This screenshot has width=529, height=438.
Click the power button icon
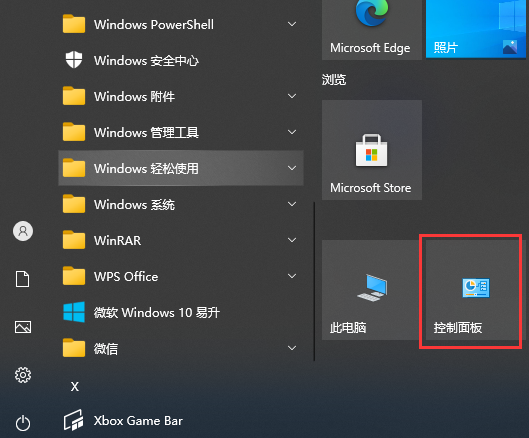click(x=23, y=423)
